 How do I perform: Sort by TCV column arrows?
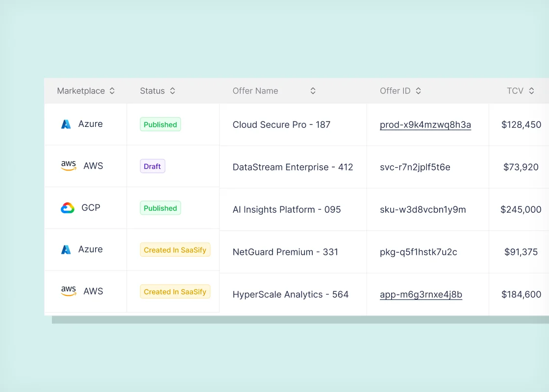(531, 91)
